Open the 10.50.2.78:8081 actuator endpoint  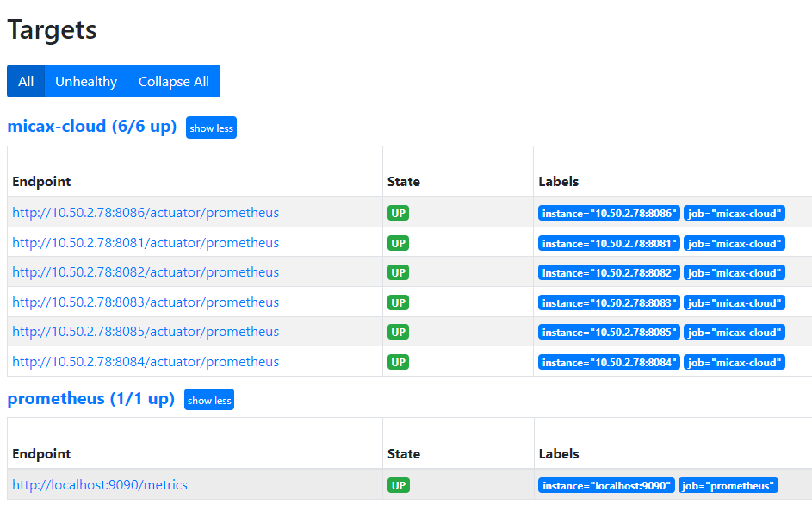[x=146, y=243]
